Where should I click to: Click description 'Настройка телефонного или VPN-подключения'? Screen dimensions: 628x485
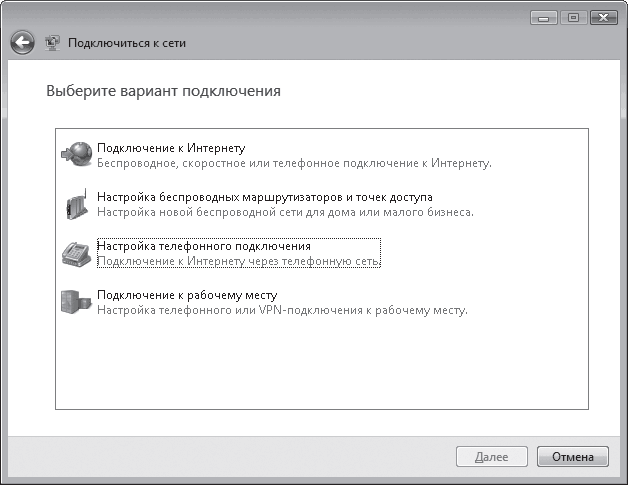pos(282,310)
